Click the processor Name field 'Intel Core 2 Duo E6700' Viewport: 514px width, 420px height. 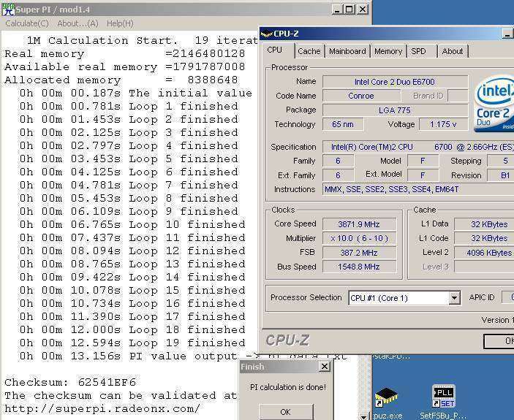coord(395,82)
